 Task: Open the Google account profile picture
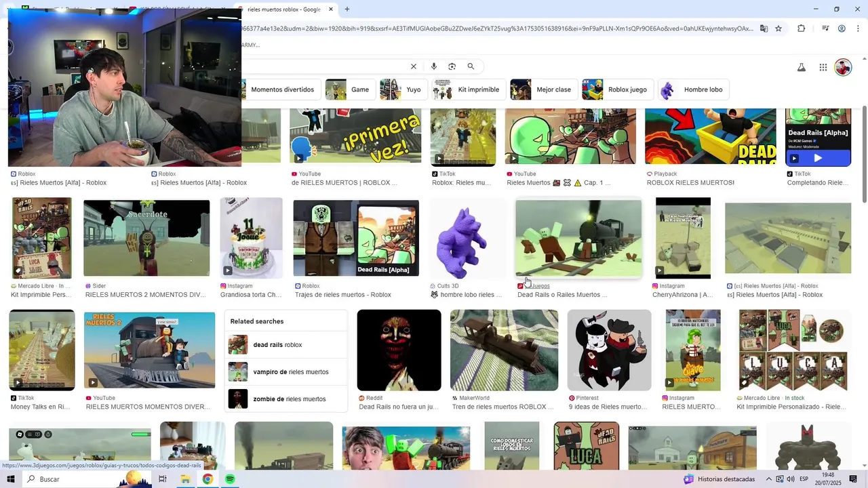(x=843, y=67)
